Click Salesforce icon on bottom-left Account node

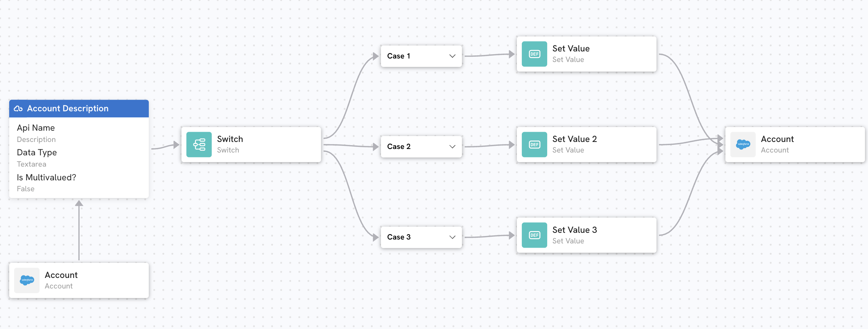coord(27,280)
